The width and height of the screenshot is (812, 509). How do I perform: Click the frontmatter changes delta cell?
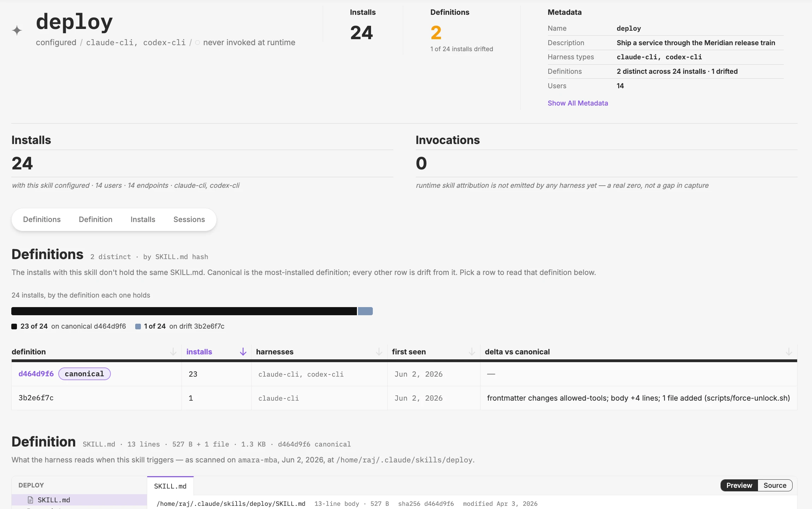pyautogui.click(x=638, y=398)
